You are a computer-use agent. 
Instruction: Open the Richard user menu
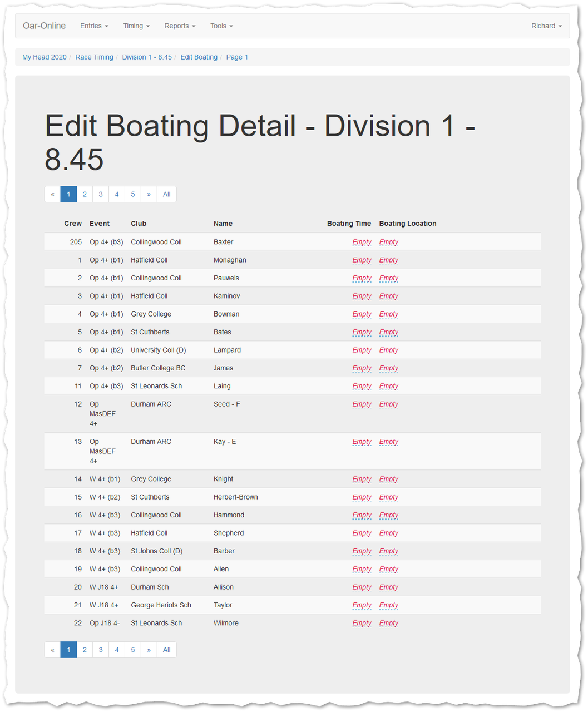pyautogui.click(x=546, y=26)
